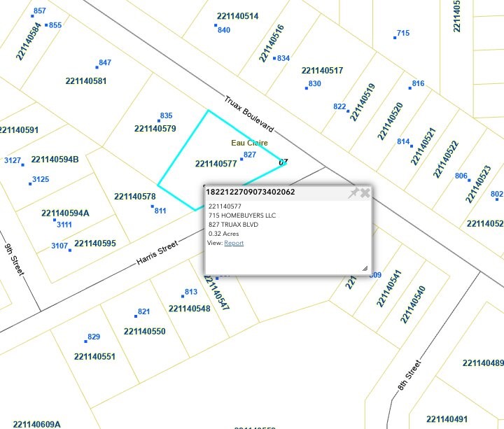Click the address point marker 830
The height and width of the screenshot is (429, 504).
coord(307,88)
